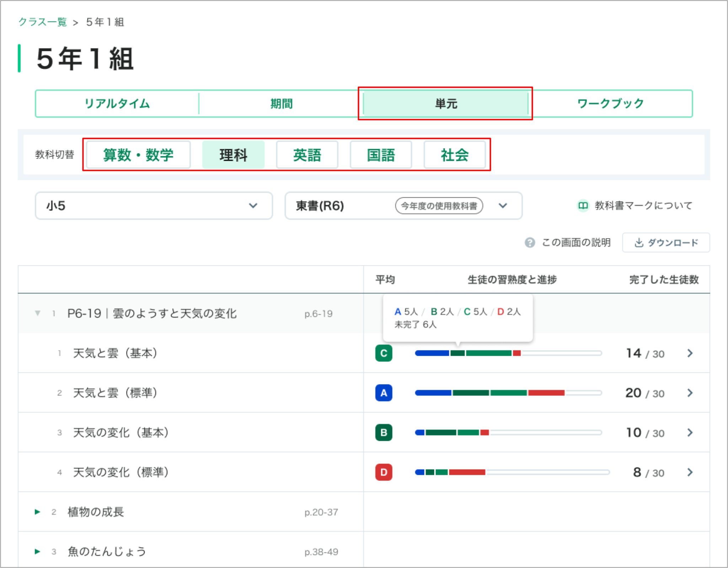
Task: Click the grade C average badge
Action: [384, 353]
